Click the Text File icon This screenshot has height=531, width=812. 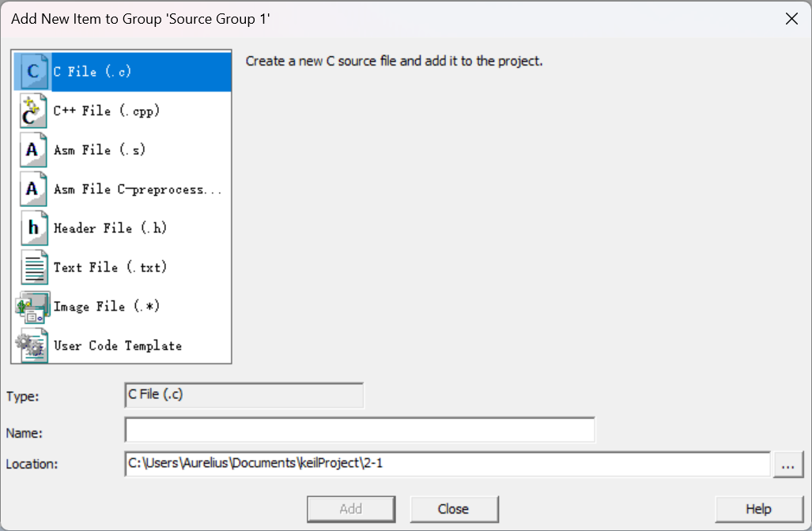pyautogui.click(x=33, y=267)
